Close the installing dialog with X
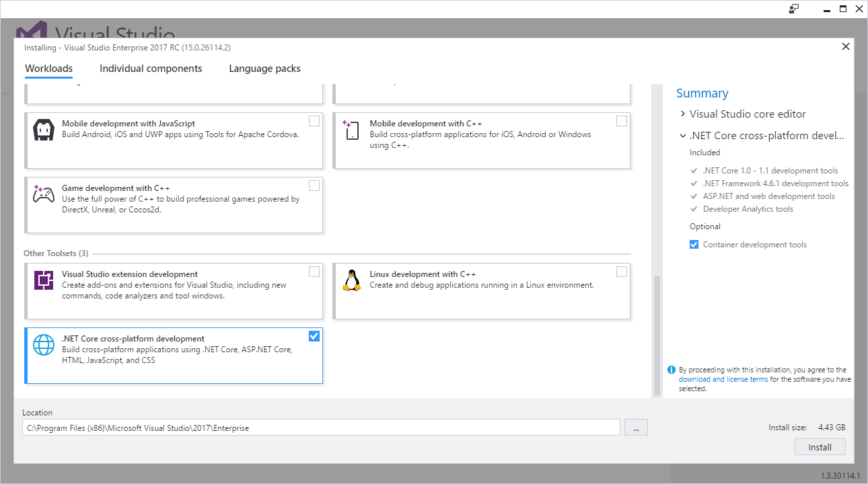This screenshot has width=868, height=484. coord(846,46)
